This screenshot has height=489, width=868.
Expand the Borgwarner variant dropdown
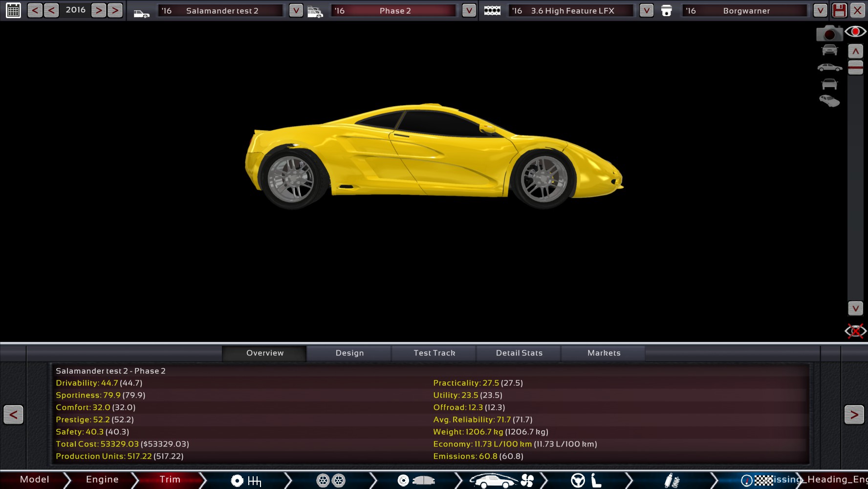click(x=820, y=10)
